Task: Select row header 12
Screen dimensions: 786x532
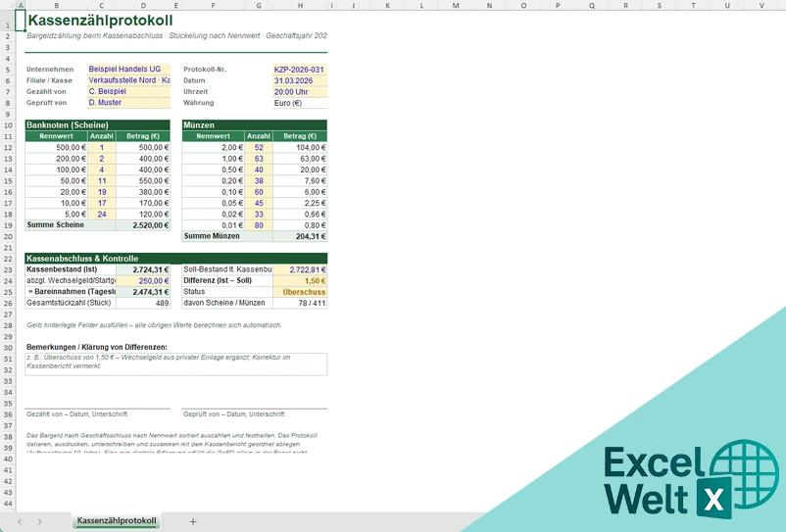Action: [x=8, y=148]
